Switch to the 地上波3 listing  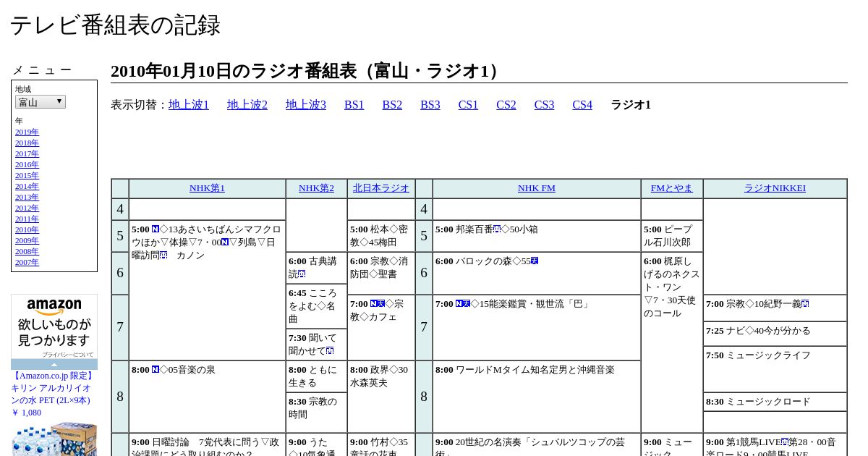[306, 105]
